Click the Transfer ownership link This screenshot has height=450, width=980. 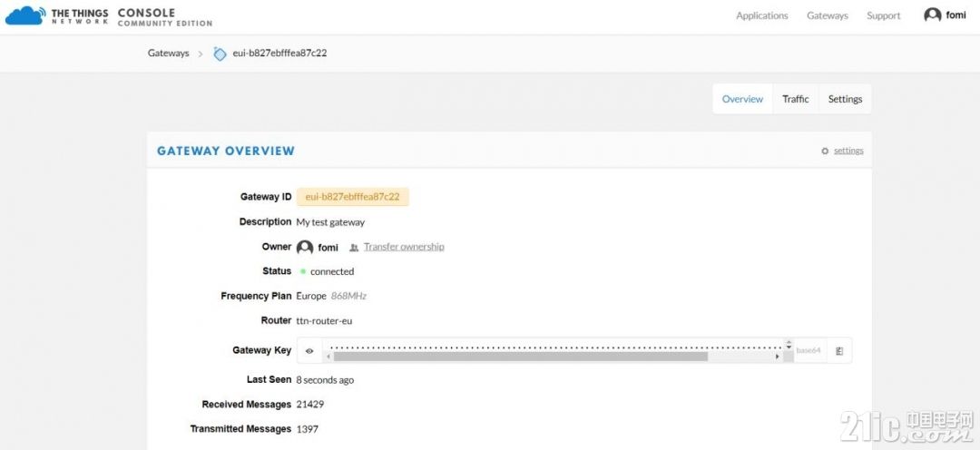click(x=404, y=247)
